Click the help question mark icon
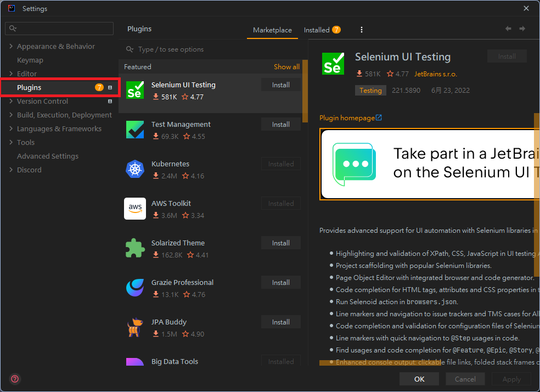 pos(14,379)
